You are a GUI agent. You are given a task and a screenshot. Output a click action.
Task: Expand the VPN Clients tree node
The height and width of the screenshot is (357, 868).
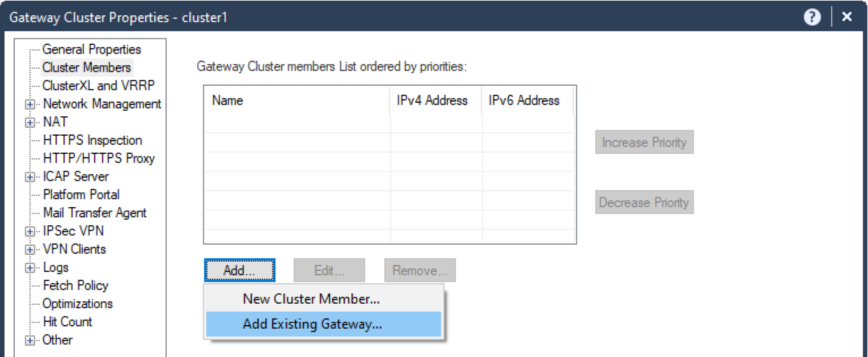click(29, 250)
